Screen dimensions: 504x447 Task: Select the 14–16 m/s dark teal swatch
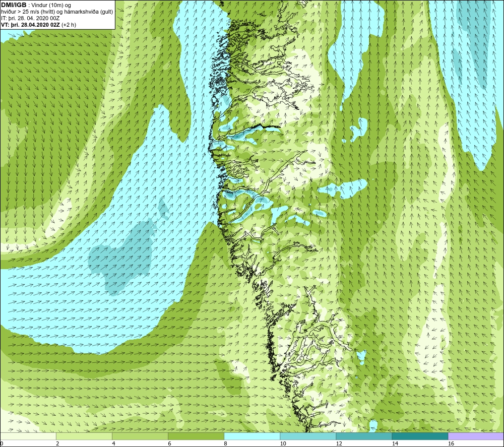coord(419,436)
